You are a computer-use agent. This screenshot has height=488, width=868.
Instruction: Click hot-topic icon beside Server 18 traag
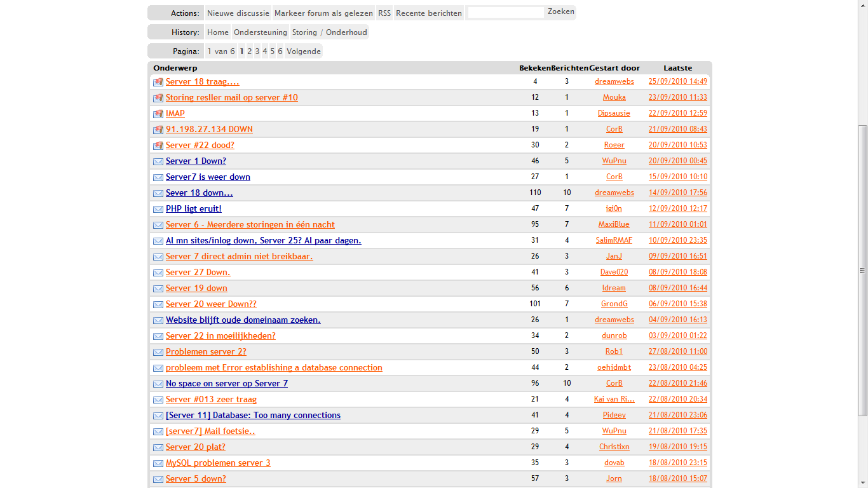158,82
